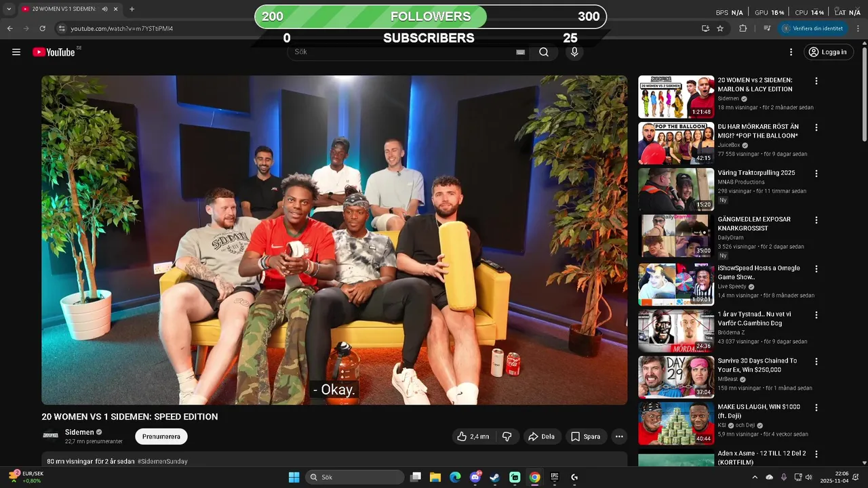Click the Windows Start button

294,477
